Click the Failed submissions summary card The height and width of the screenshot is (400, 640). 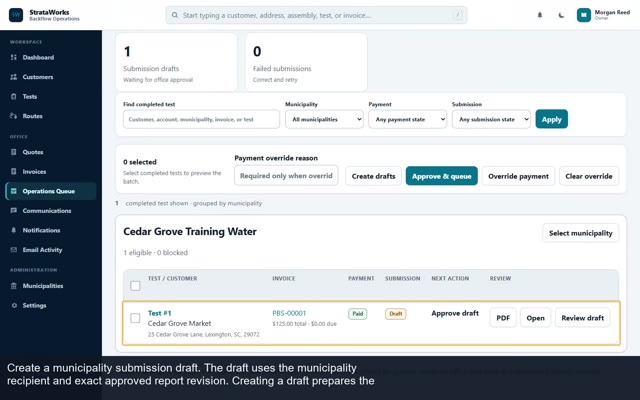306,62
